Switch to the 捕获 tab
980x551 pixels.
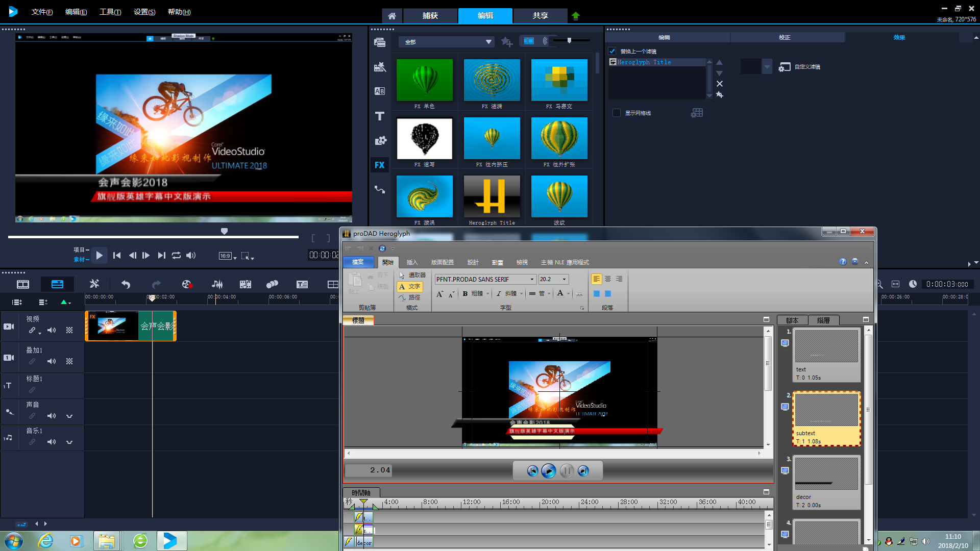[x=430, y=16]
